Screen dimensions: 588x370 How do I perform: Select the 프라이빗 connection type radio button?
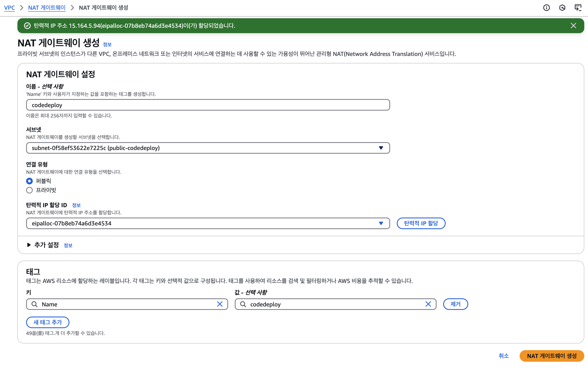point(29,190)
